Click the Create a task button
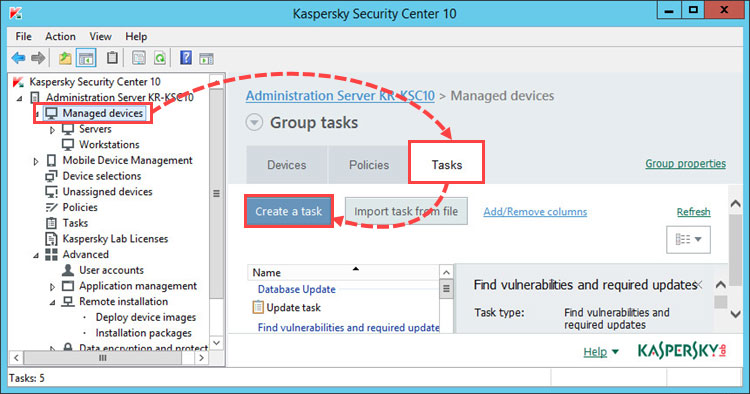The width and height of the screenshot is (750, 394). [x=288, y=211]
